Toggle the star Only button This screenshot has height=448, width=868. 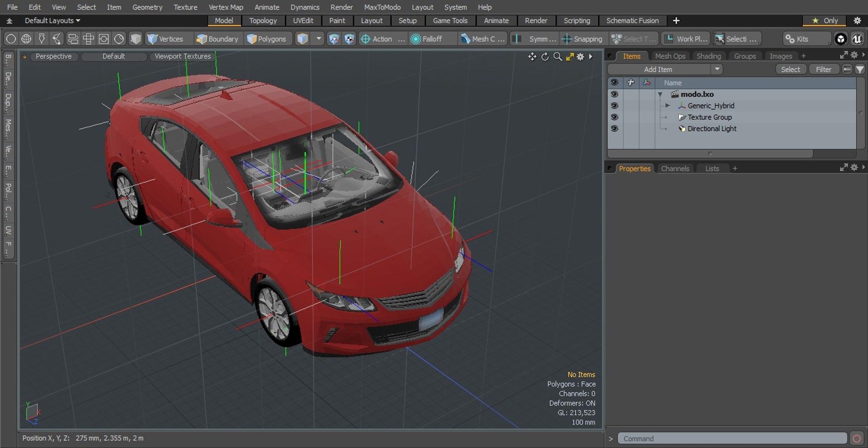point(825,20)
